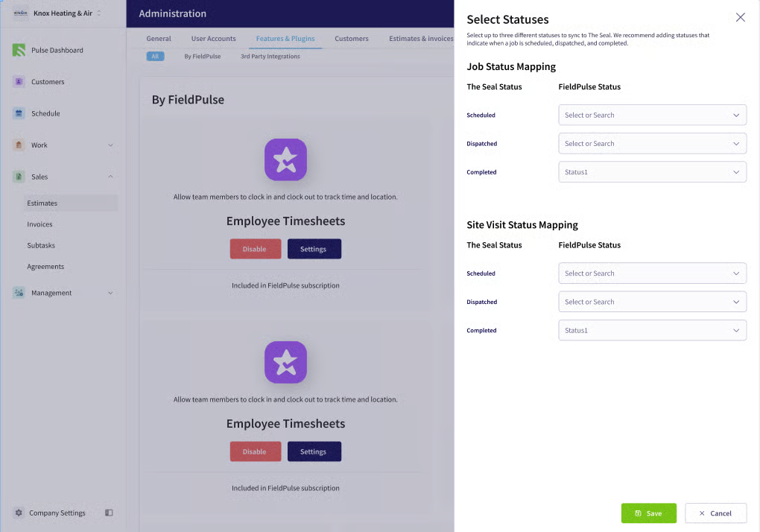Open Settings for first Employee Timesheets
The image size is (760, 532).
coord(314,249)
